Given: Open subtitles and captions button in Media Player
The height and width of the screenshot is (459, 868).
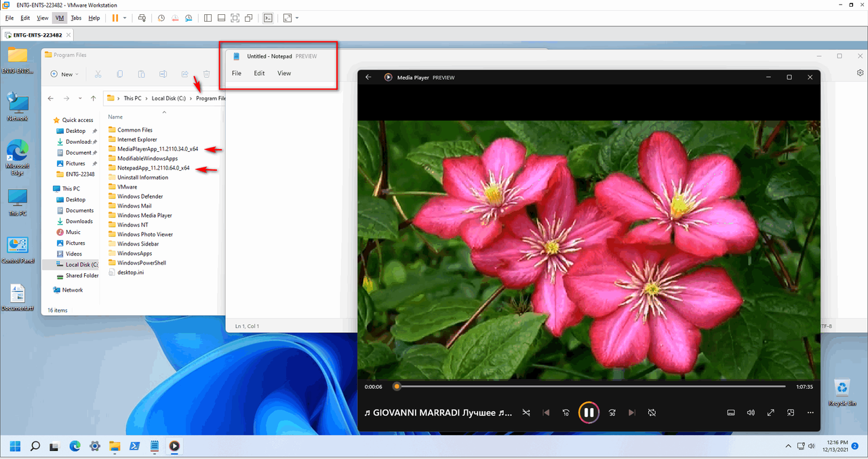Looking at the screenshot, I should pyautogui.click(x=731, y=412).
